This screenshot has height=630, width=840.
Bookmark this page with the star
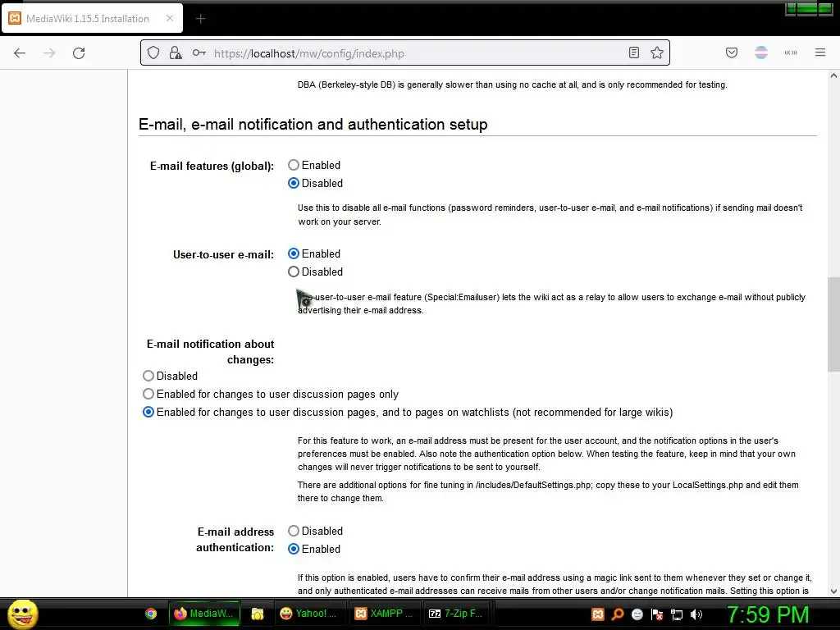click(x=657, y=52)
